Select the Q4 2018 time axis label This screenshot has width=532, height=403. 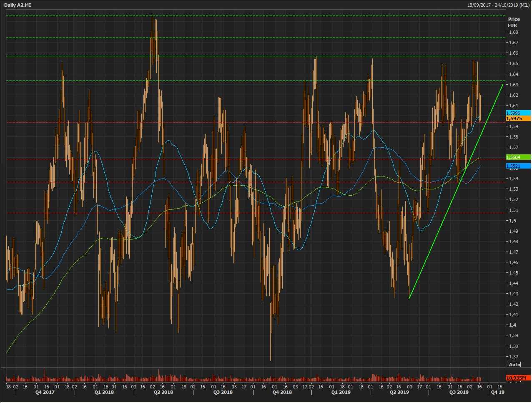click(282, 392)
